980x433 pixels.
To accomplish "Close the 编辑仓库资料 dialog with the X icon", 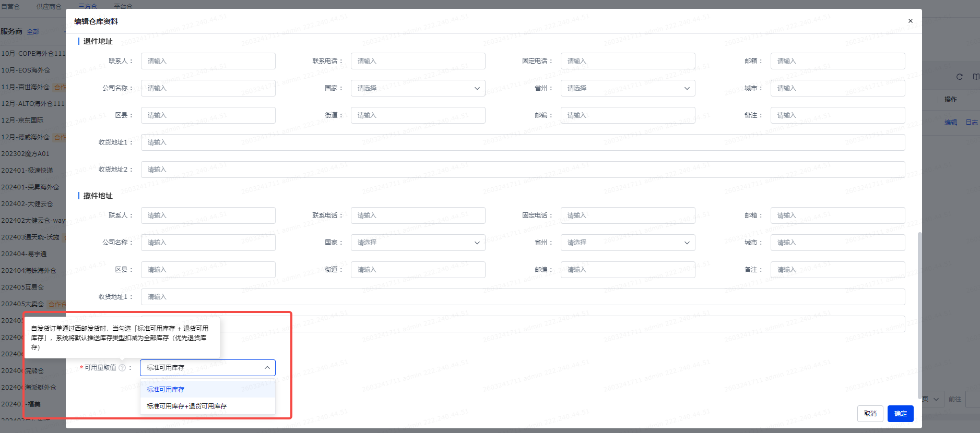I will tap(911, 21).
